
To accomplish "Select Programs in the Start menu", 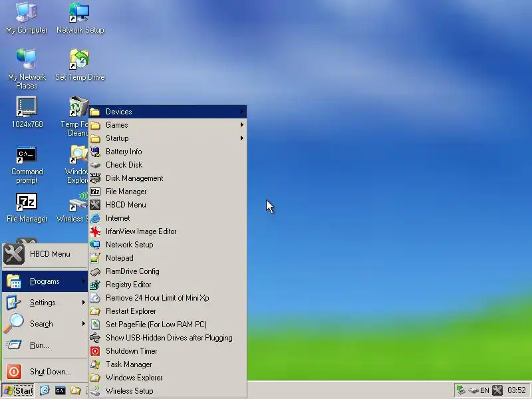I will click(x=45, y=281).
